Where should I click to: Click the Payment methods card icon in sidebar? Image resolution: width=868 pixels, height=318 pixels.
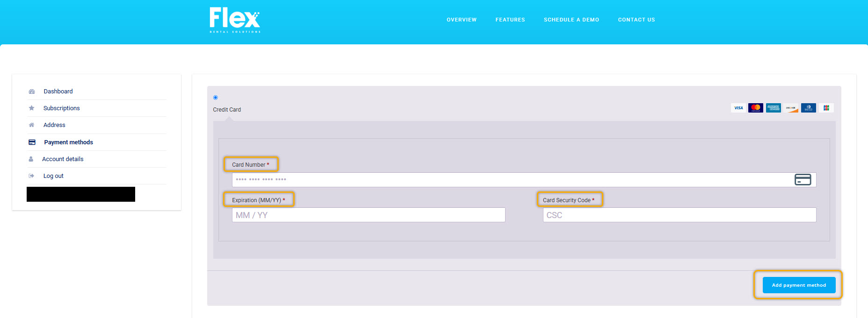(x=32, y=142)
